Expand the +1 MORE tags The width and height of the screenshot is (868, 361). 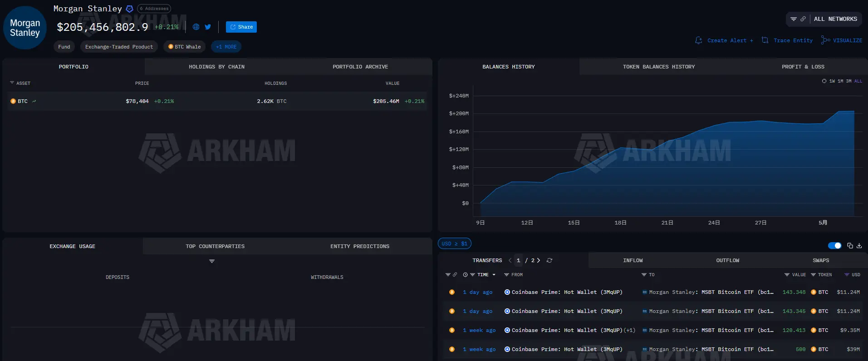pos(226,47)
